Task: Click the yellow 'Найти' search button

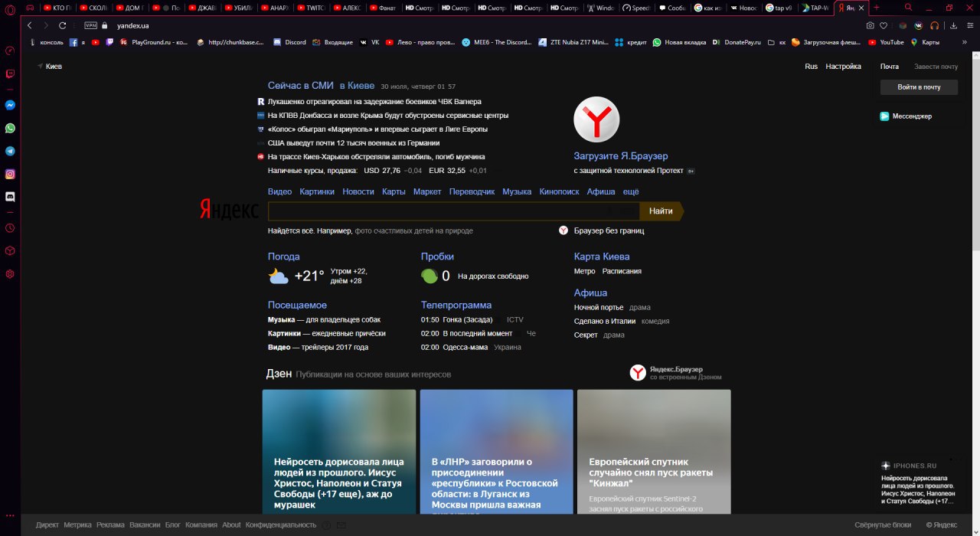Action: 661,211
